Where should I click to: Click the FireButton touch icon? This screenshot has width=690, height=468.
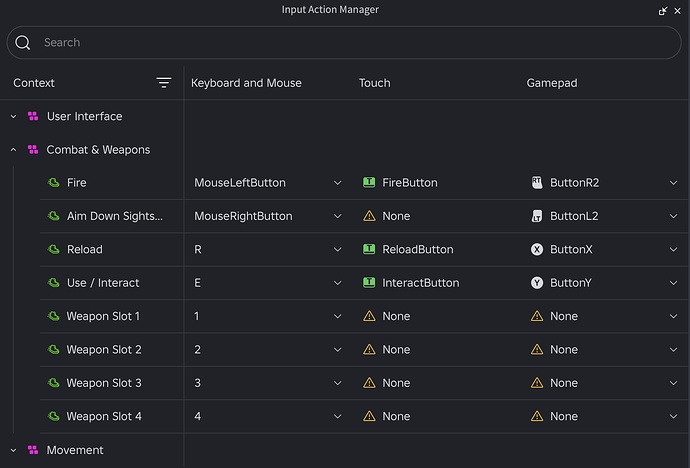point(369,183)
